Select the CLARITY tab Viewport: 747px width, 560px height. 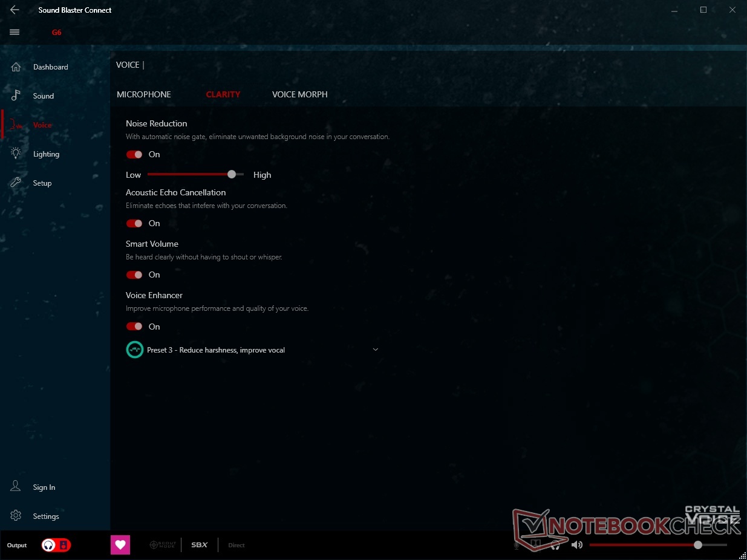click(223, 94)
